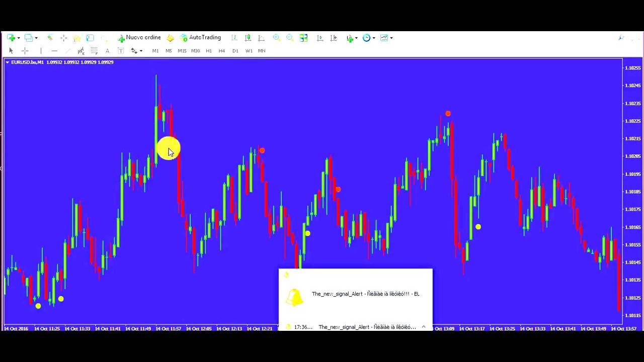
Task: Open Market Watch panel icon
Action: coord(50,38)
